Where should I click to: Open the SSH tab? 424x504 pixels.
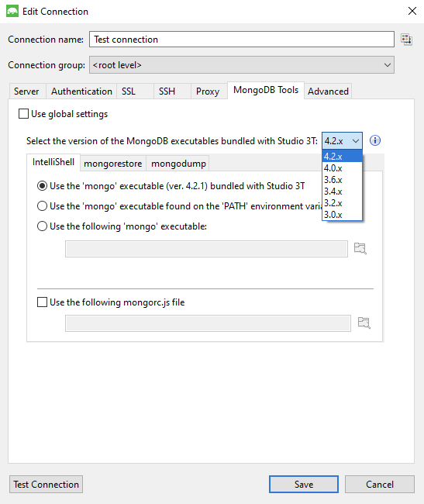pos(173,91)
